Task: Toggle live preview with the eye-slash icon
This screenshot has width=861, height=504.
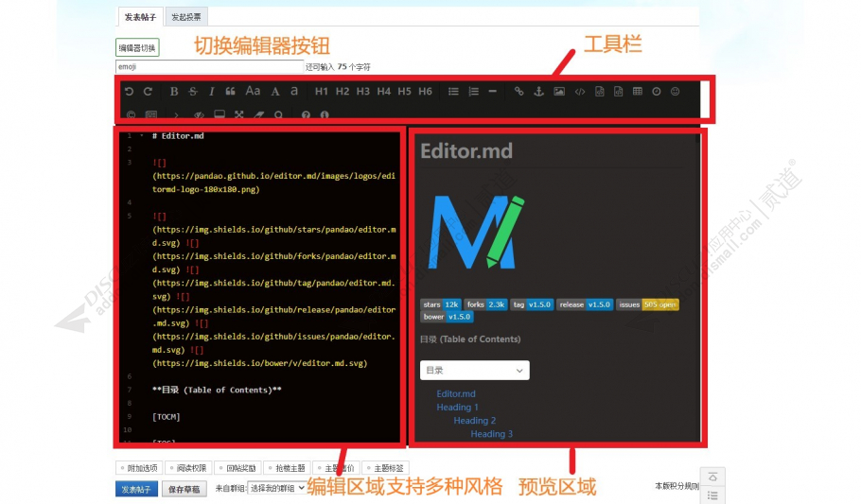Action: coord(199,114)
